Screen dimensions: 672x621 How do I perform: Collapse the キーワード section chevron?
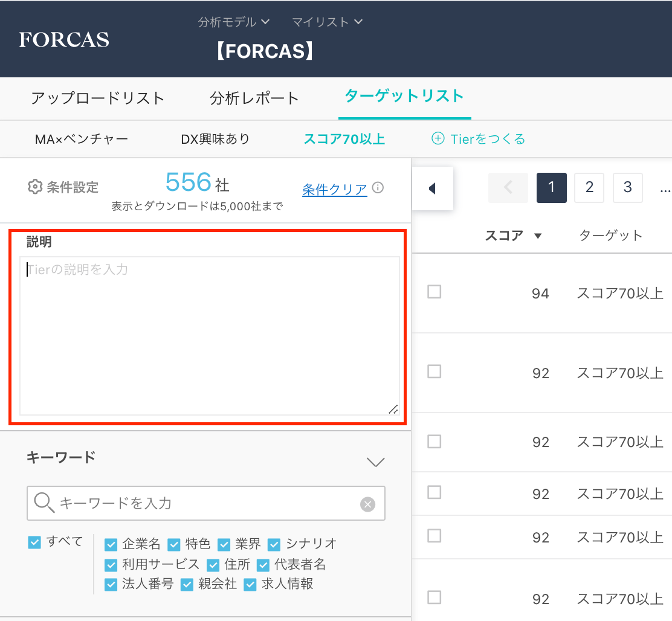(376, 462)
